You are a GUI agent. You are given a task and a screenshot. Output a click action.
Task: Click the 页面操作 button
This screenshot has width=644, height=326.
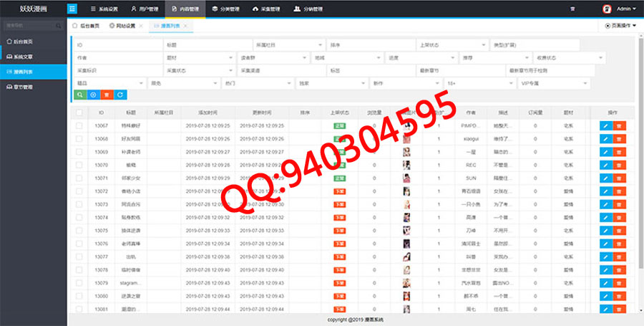[x=620, y=26]
